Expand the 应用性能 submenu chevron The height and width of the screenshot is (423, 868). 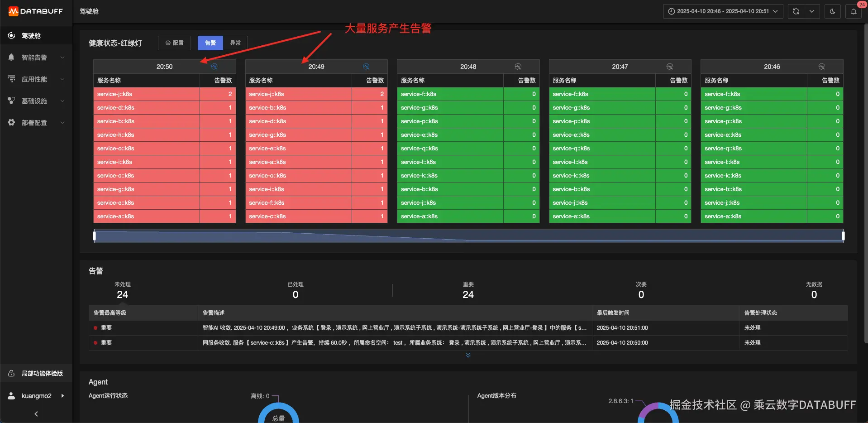click(x=62, y=79)
